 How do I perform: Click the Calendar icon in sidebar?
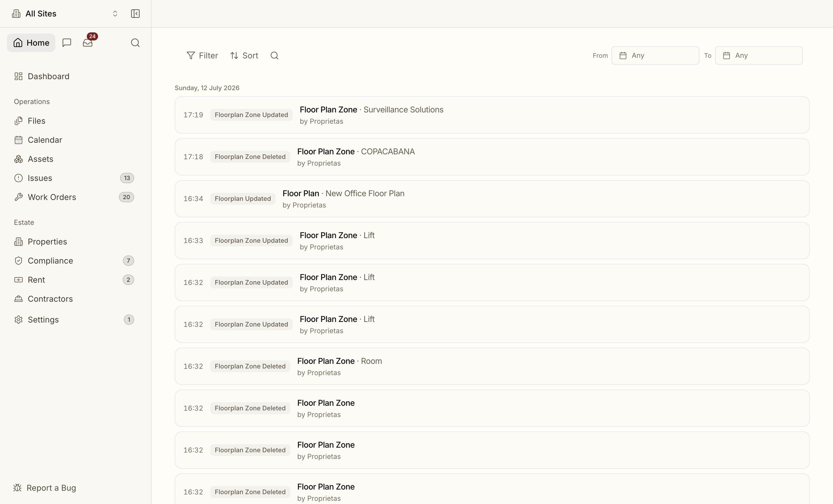click(x=19, y=140)
